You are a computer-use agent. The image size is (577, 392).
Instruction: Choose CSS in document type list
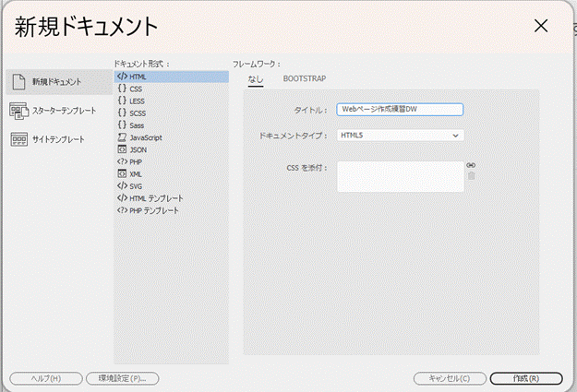point(136,89)
